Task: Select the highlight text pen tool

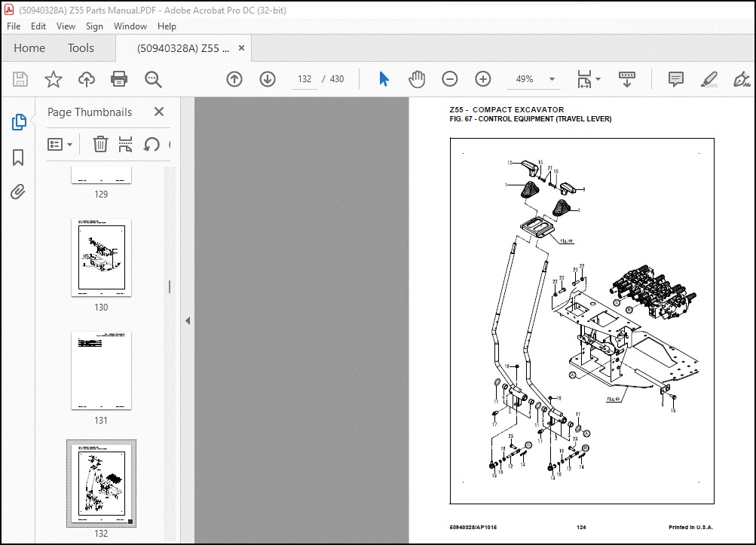Action: click(709, 79)
